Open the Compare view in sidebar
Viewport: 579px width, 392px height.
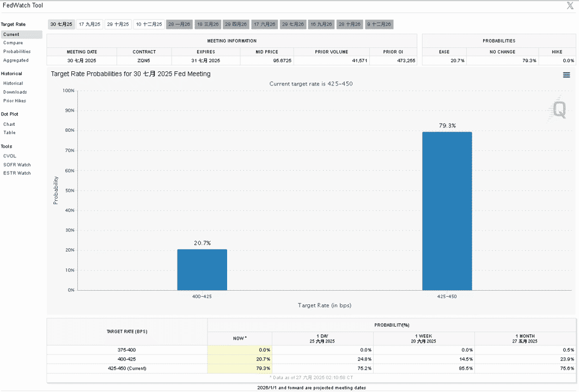pyautogui.click(x=13, y=43)
